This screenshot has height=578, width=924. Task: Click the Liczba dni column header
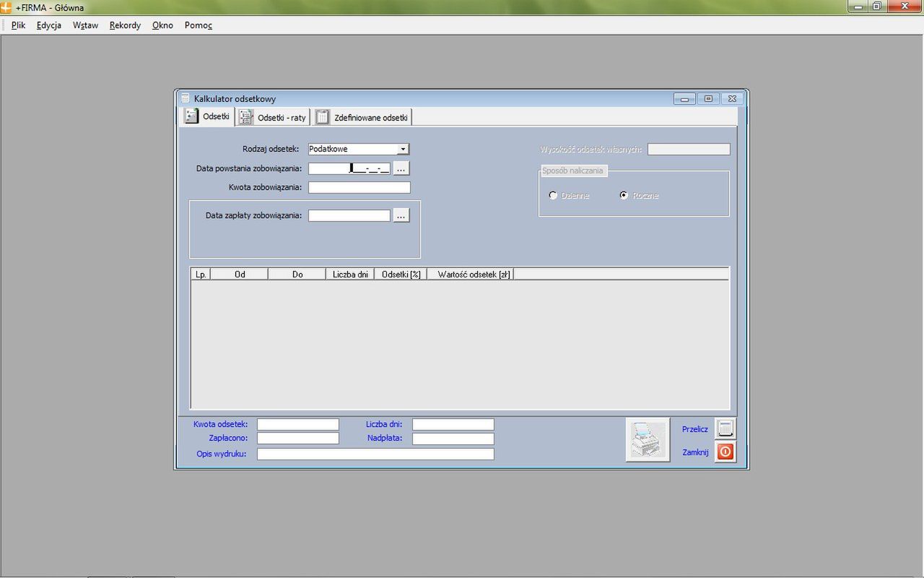pos(350,275)
